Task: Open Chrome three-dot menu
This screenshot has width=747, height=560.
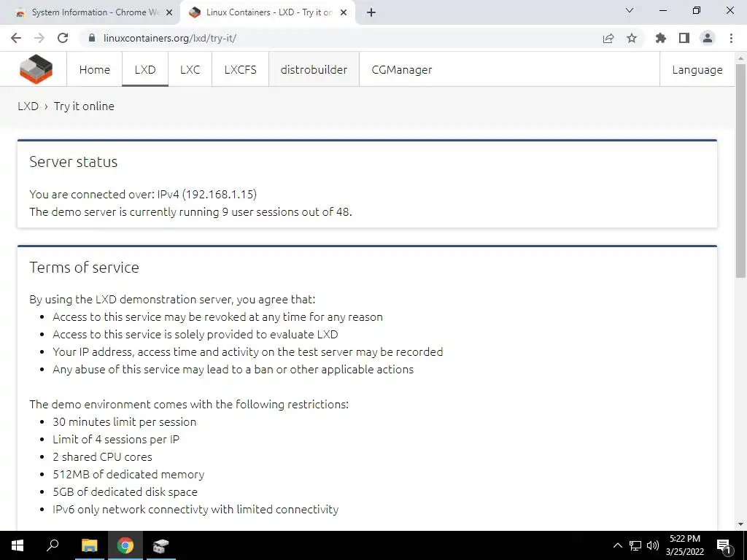Action: click(x=731, y=38)
